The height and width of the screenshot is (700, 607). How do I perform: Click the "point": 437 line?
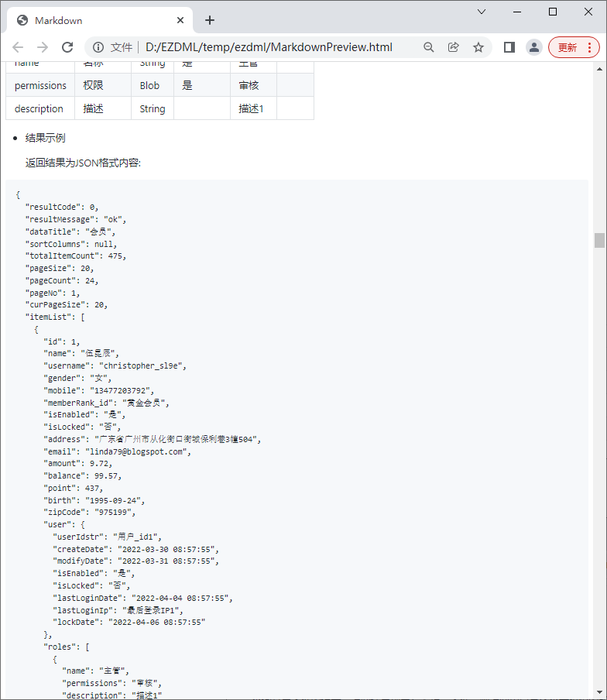point(74,489)
